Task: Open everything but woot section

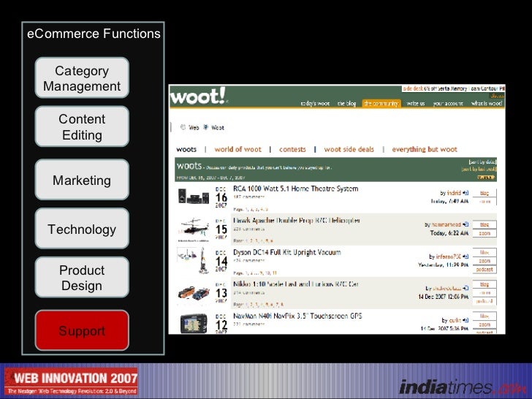Action: coord(425,149)
